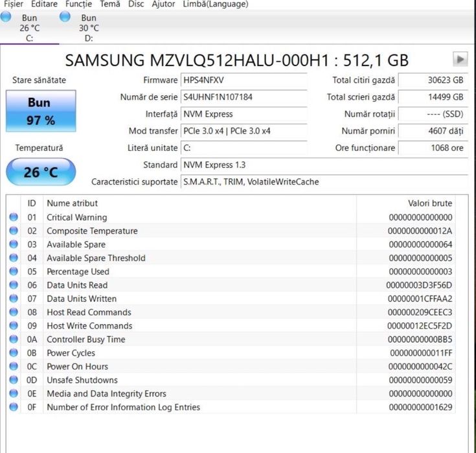
Task: Click the Mod transfer field PCIe 3.0 x4
Action: pyautogui.click(x=244, y=131)
